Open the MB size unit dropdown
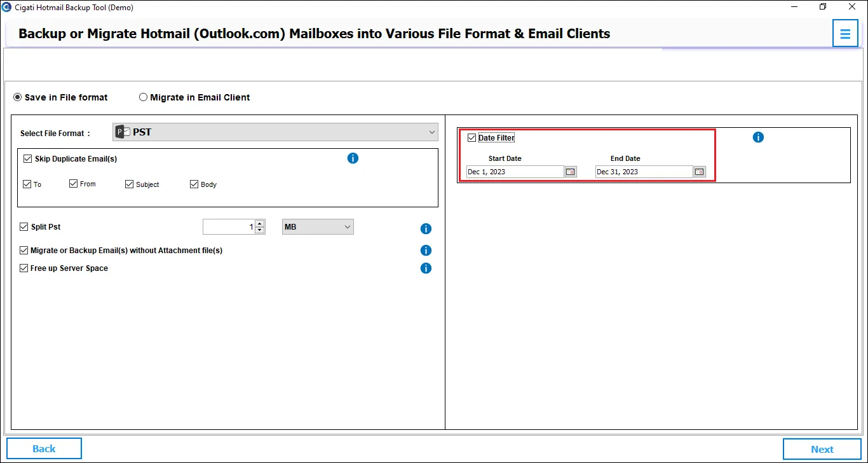Image resolution: width=868 pixels, height=463 pixels. click(318, 227)
